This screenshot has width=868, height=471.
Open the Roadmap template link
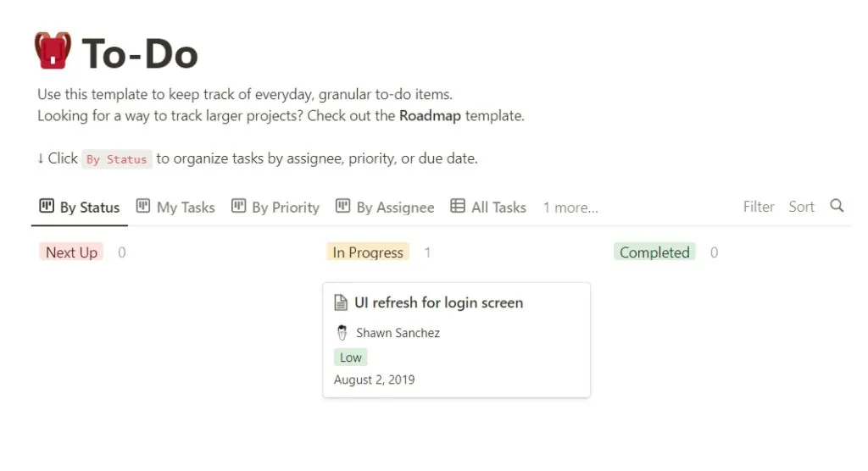[430, 116]
